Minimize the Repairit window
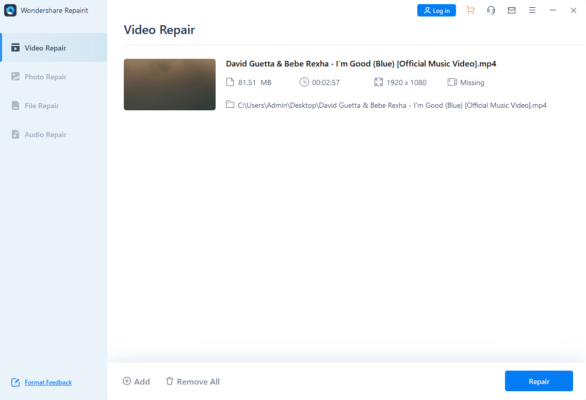Image resolution: width=586 pixels, height=400 pixels. pos(553,10)
